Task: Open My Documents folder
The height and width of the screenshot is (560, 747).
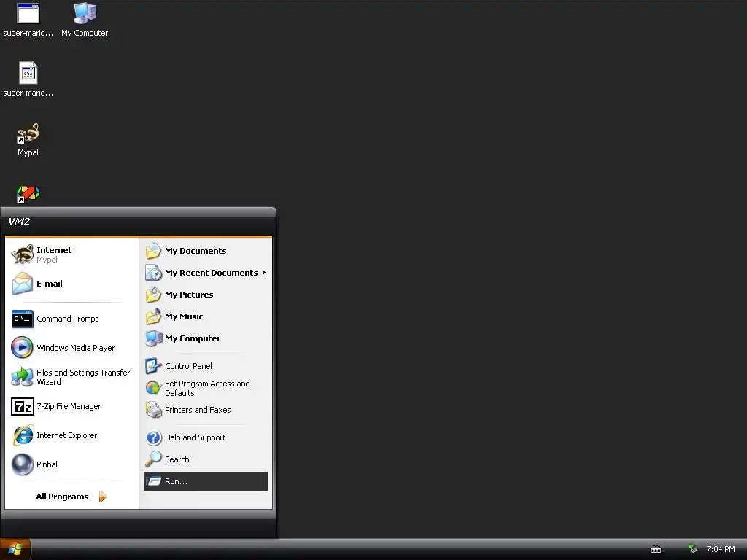Action: [x=205, y=251]
